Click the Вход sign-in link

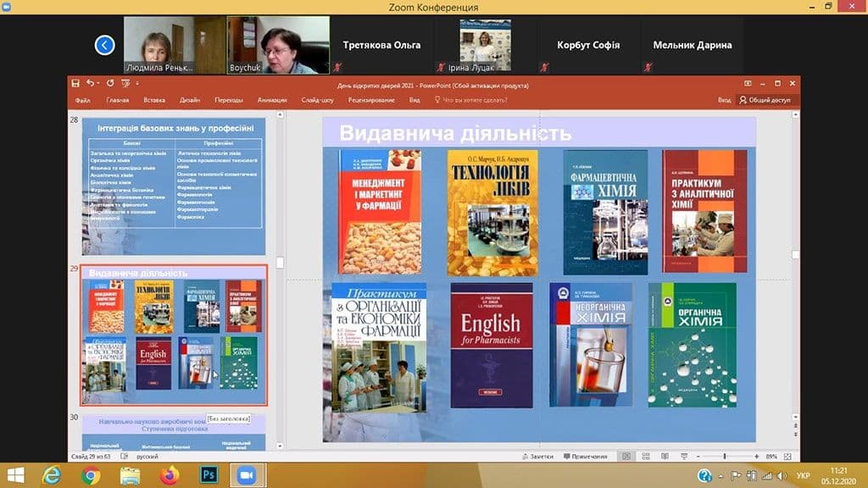pos(724,100)
